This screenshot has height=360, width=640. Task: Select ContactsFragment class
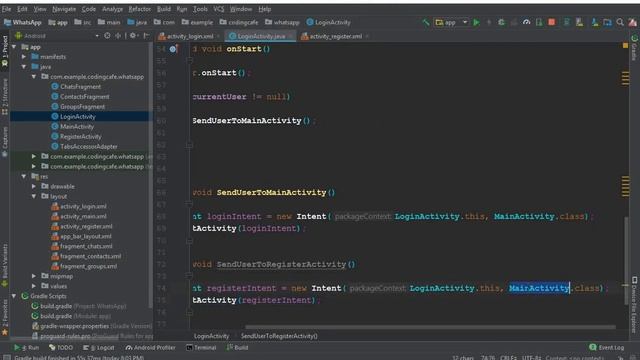point(84,96)
